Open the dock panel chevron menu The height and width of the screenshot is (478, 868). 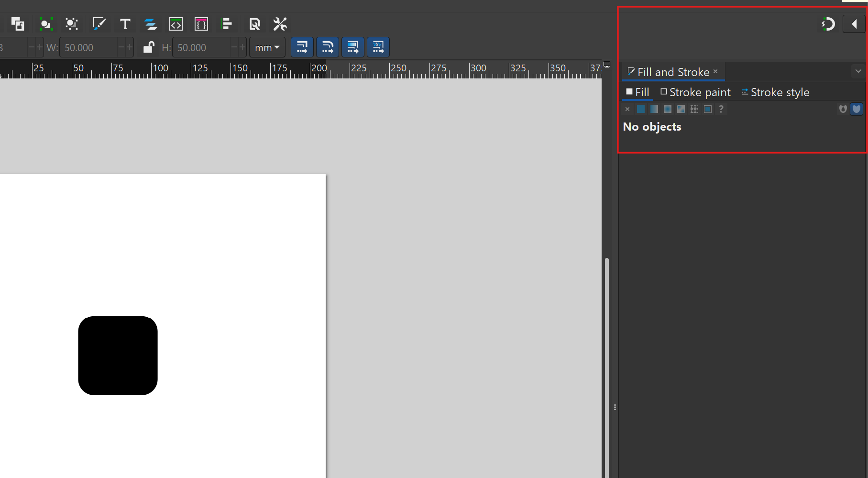[x=858, y=71]
